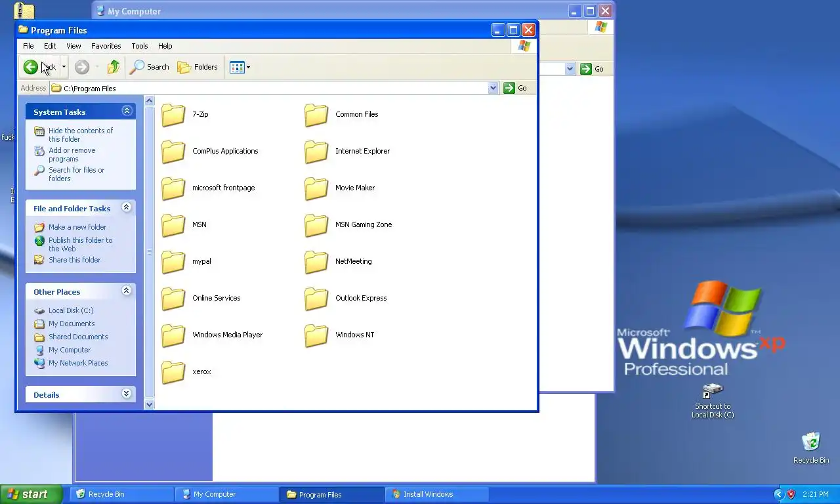The image size is (840, 504).
Task: Click Go button in My Computer window
Action: (593, 69)
